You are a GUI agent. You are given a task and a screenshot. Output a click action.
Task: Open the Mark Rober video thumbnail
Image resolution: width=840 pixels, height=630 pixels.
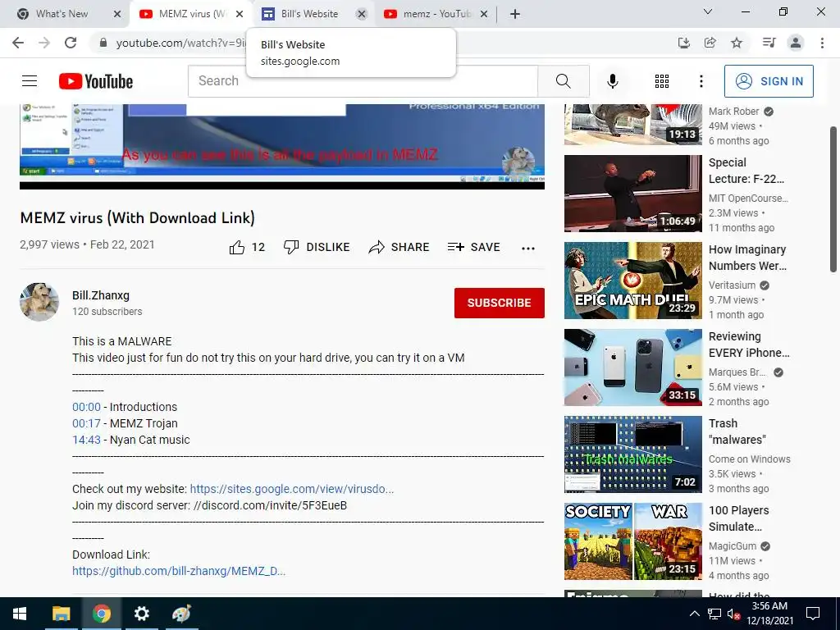[632, 125]
